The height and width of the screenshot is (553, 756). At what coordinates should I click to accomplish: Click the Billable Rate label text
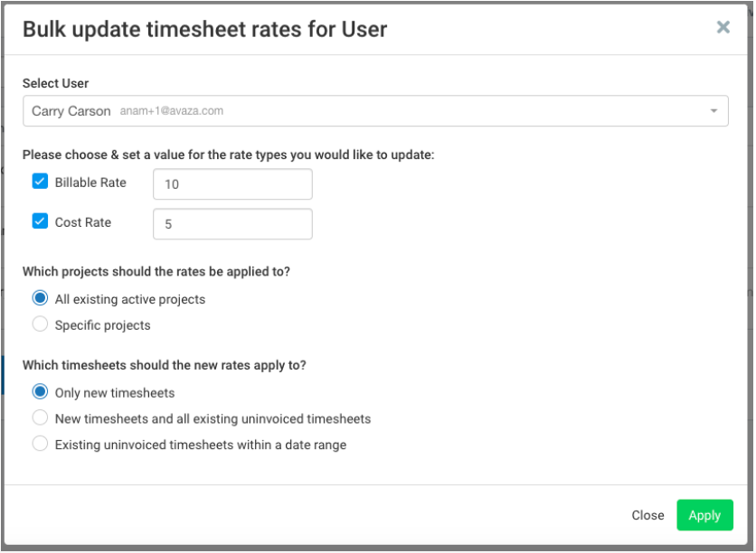90,183
